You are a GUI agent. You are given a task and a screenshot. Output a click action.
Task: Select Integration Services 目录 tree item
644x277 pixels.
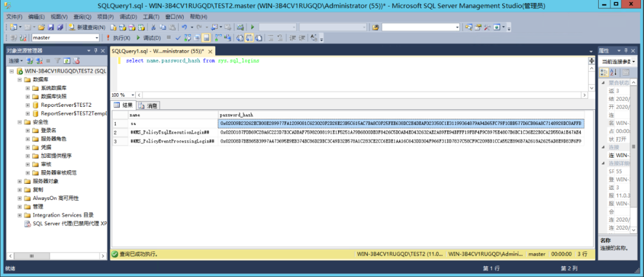[x=63, y=215]
